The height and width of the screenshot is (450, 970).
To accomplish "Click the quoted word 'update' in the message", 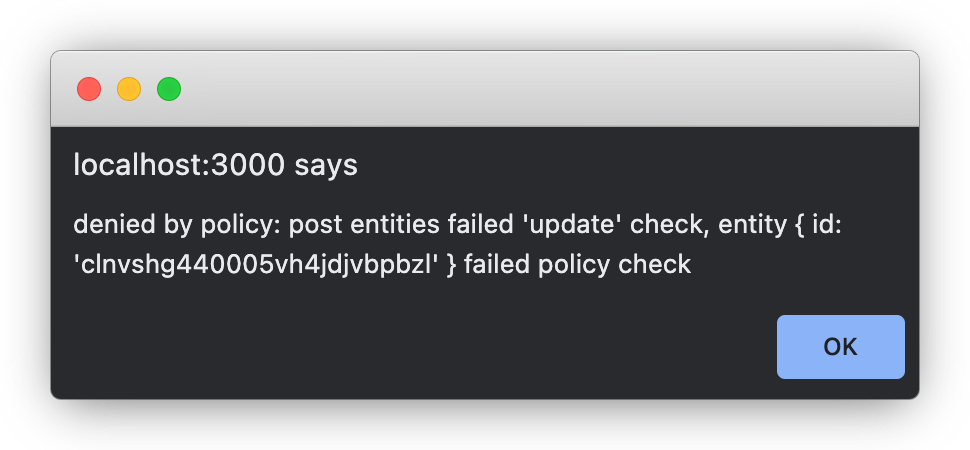I will pos(568,225).
